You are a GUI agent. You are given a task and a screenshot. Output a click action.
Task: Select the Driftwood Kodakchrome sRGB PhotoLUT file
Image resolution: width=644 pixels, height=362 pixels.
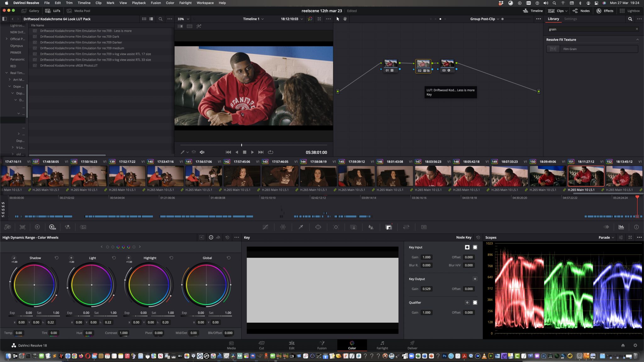(69, 65)
